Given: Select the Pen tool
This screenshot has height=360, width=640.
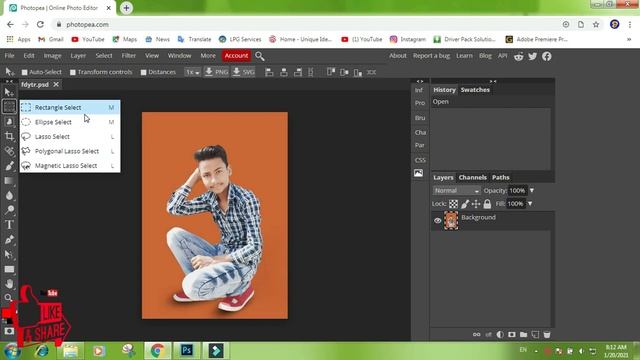Looking at the screenshot, I should tap(9, 239).
